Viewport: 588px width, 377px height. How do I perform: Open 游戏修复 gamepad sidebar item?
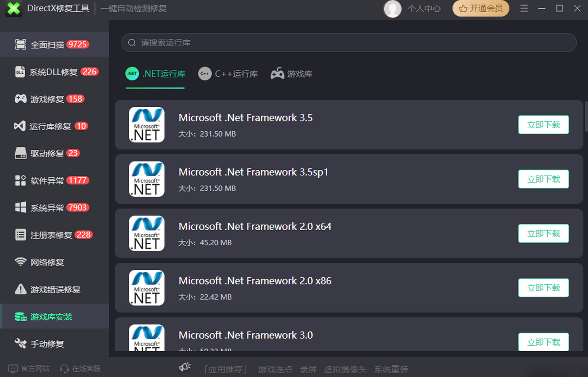(47, 99)
